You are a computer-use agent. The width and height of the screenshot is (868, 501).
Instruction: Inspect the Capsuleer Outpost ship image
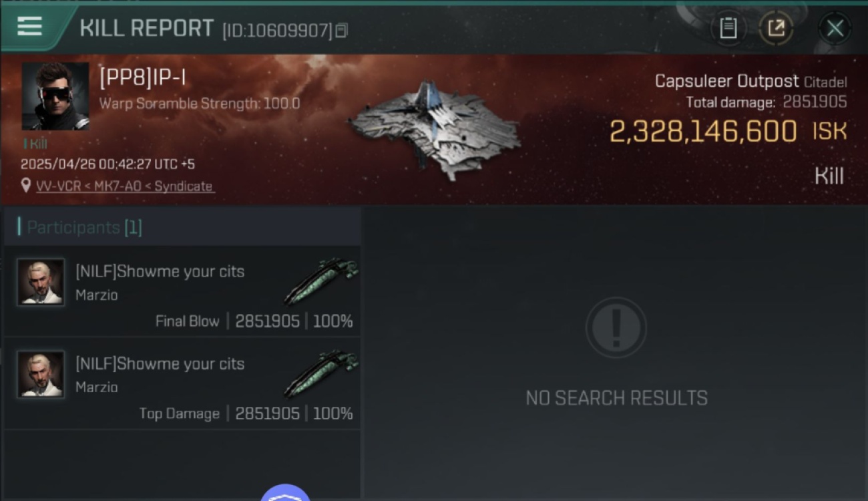[x=434, y=129]
